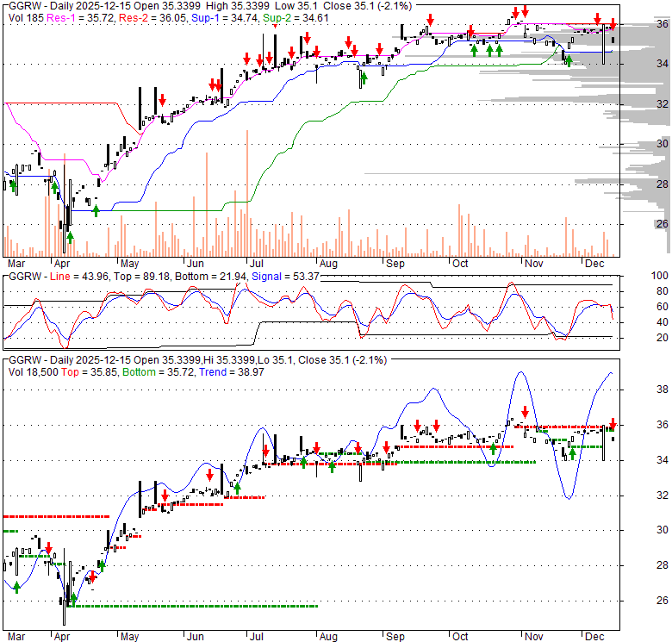Click the Top = 35.85 label in bottom chart
The height and width of the screenshot is (642, 672).
[89, 372]
